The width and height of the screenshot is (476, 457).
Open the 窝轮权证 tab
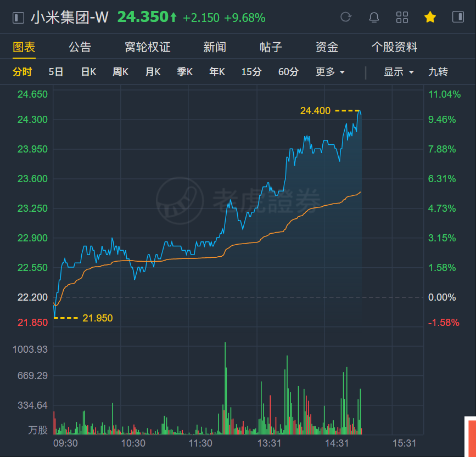[x=148, y=47]
